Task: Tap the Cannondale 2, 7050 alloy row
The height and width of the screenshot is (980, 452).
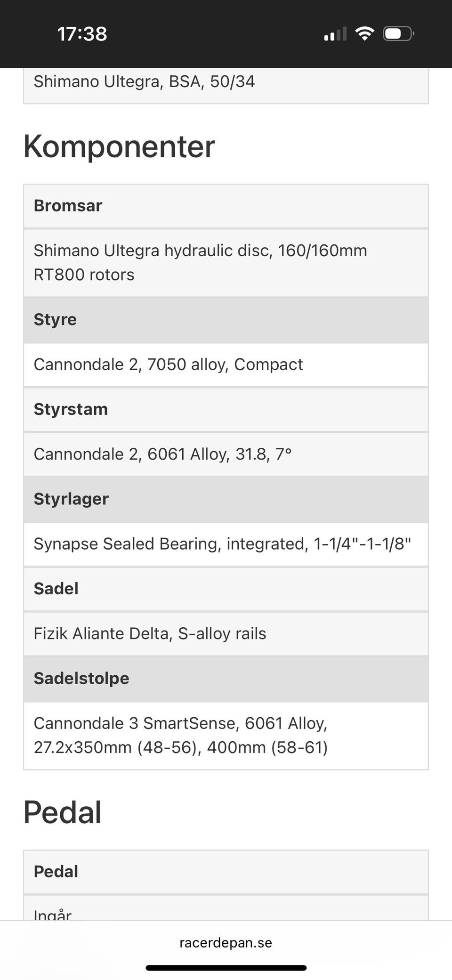Action: pyautogui.click(x=226, y=364)
